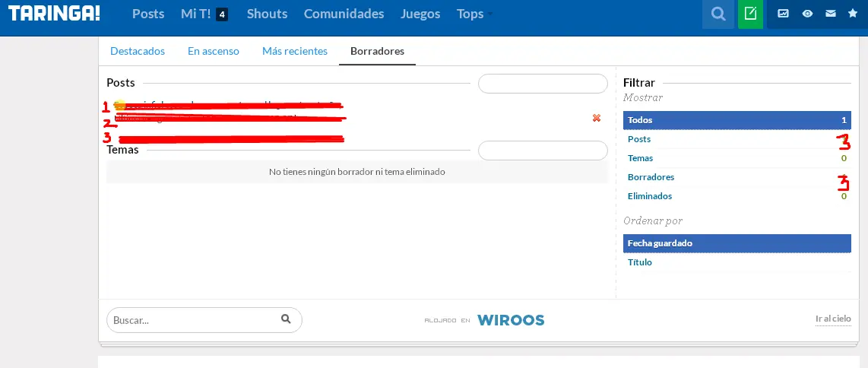Switch to the Destacados tab
Viewport: 868px width, 368px height.
138,51
